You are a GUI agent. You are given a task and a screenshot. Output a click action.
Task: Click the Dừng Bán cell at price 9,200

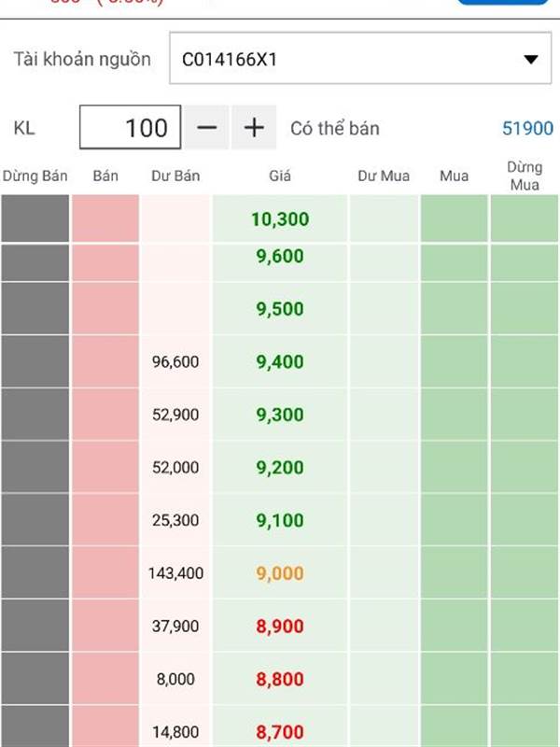pyautogui.click(x=35, y=467)
